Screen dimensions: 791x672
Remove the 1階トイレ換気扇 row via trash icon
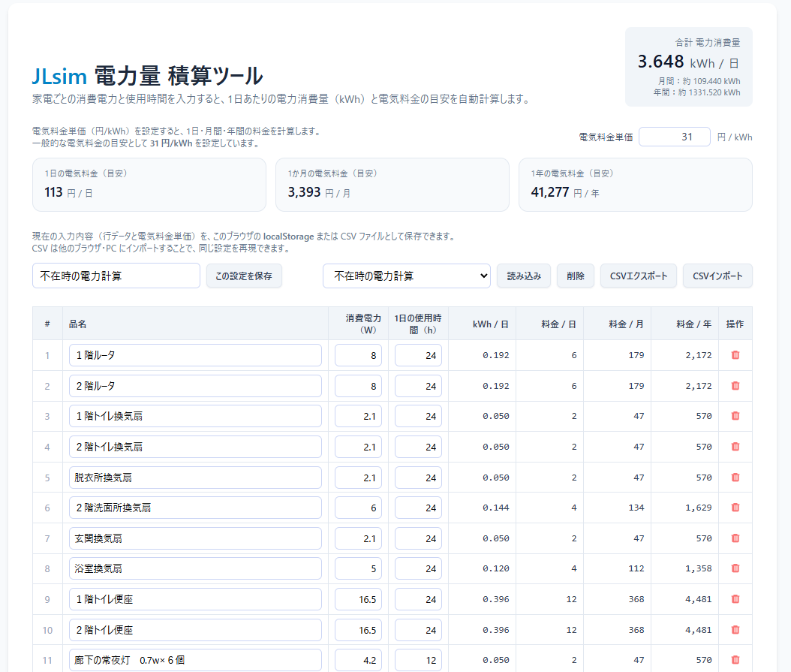tap(735, 416)
